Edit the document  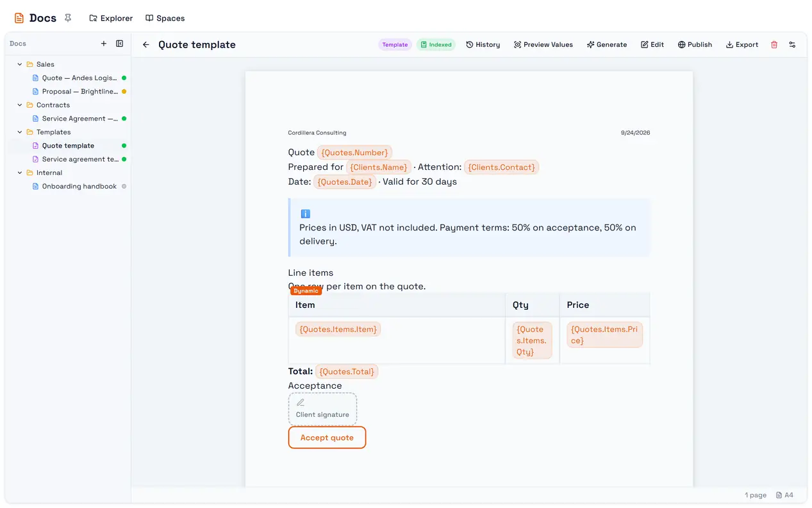tap(652, 45)
